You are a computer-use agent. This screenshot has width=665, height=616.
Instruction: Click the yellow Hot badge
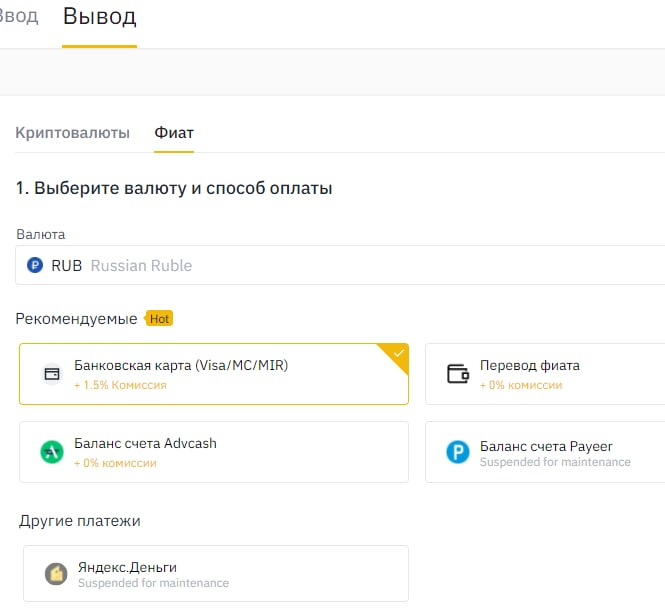tap(159, 319)
